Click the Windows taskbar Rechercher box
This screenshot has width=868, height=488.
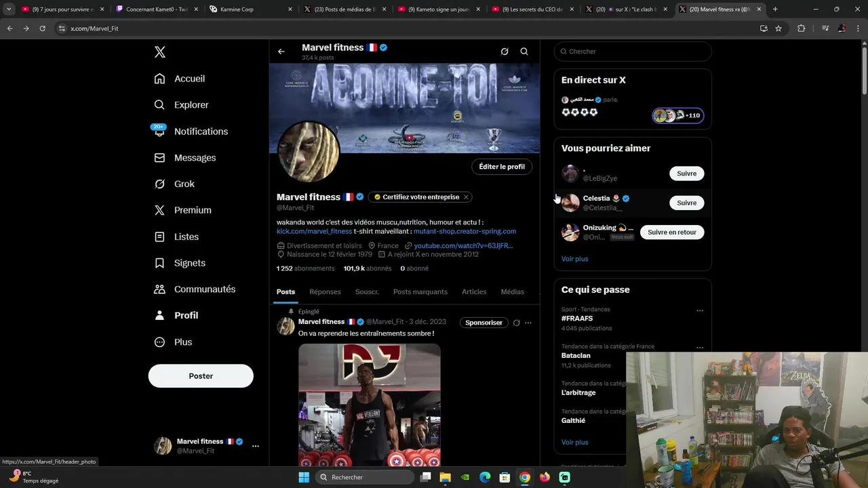coord(366,477)
